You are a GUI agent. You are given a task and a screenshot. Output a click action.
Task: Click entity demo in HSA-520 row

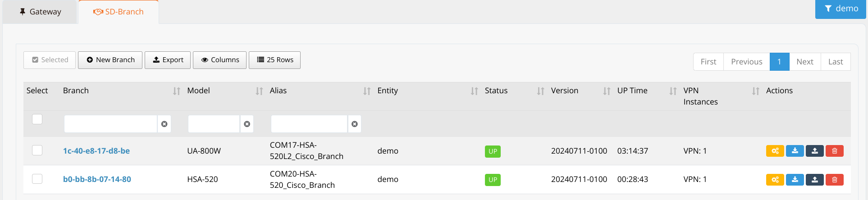click(388, 179)
